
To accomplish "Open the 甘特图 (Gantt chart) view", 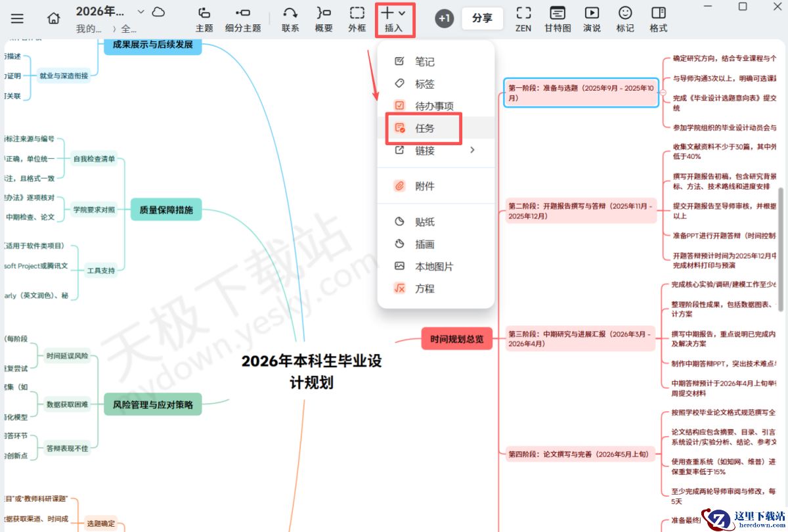I will click(x=558, y=19).
